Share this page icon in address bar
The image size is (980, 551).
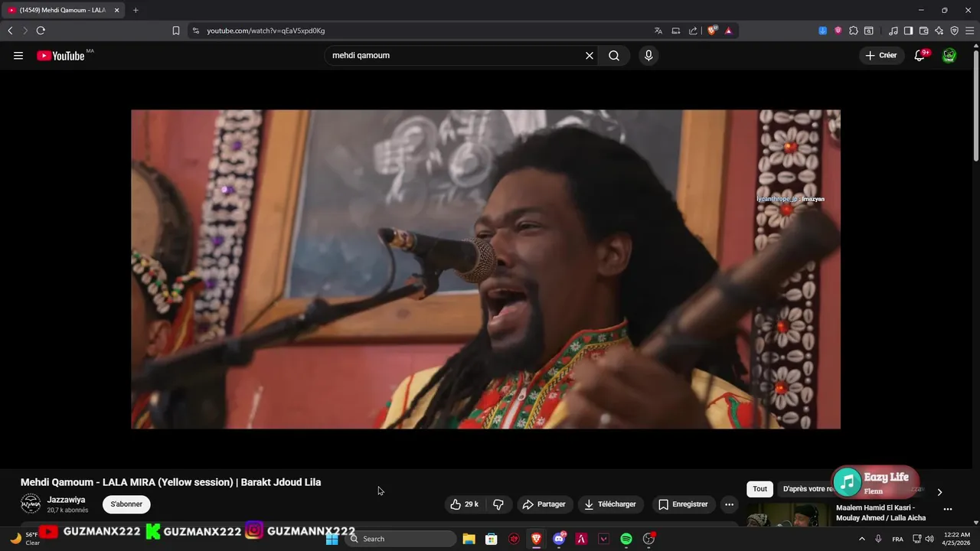pos(693,31)
